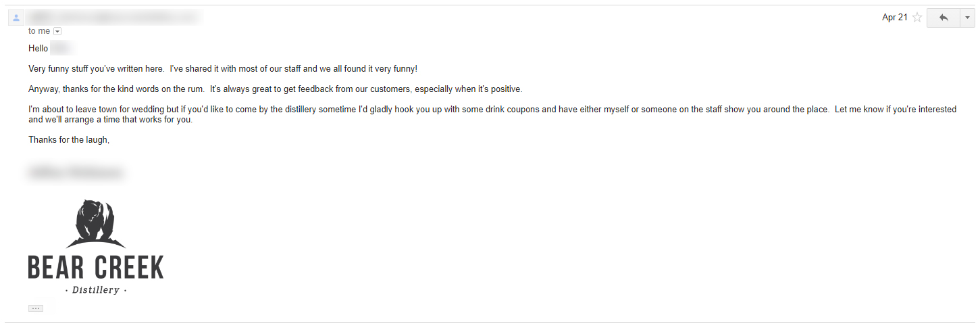Star this Apr 21 email
The height and width of the screenshot is (324, 980).
pyautogui.click(x=917, y=18)
